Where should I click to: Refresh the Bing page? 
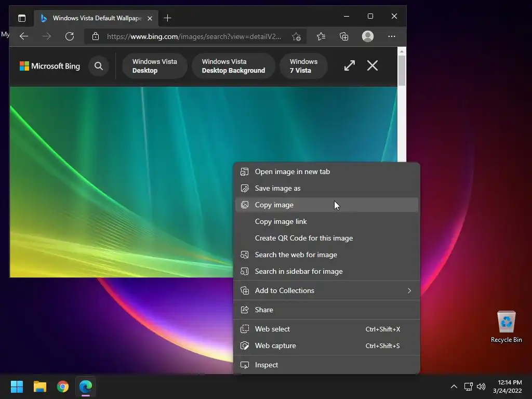70,36
